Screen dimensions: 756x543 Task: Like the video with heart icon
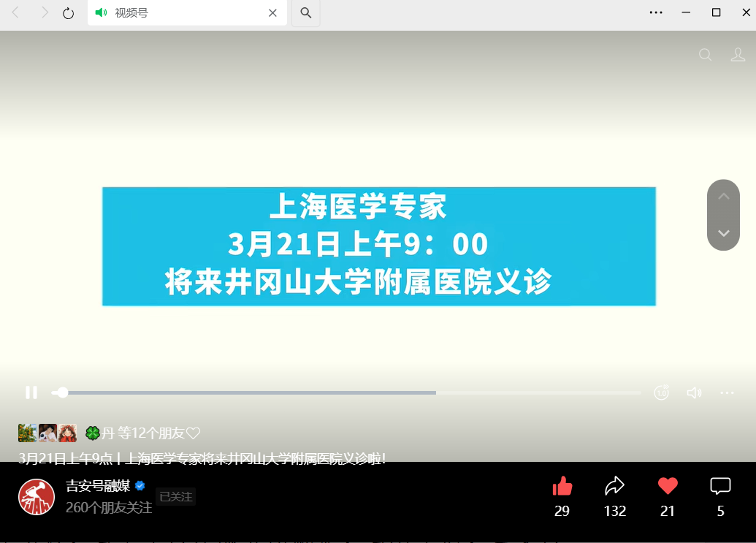(668, 487)
